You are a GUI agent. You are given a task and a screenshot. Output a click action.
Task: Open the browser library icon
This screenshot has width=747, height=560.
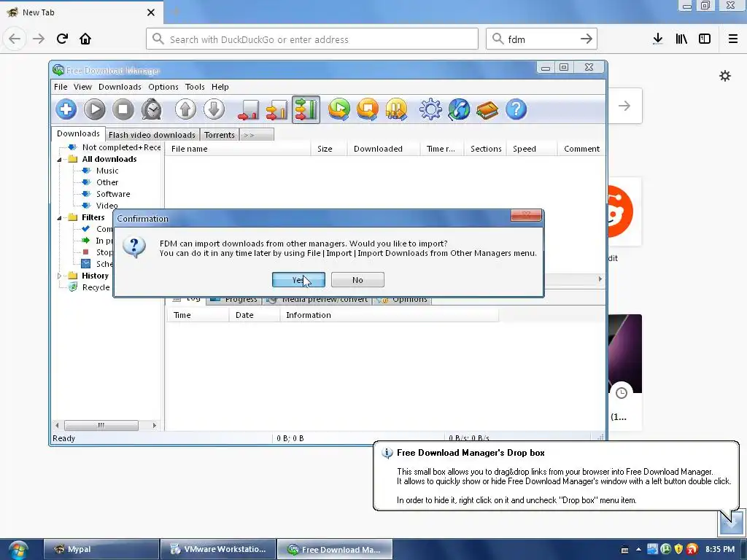pos(681,39)
